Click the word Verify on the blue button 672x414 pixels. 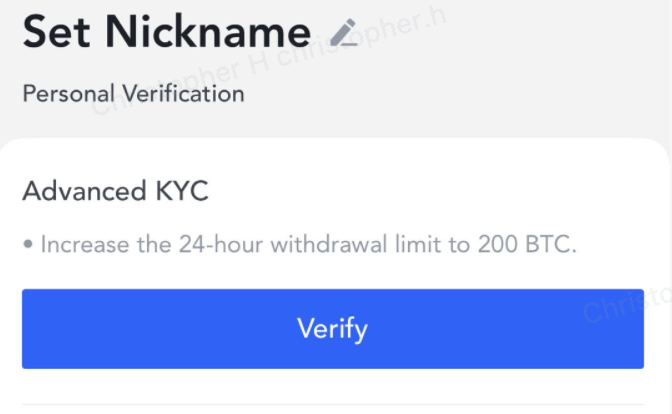333,330
